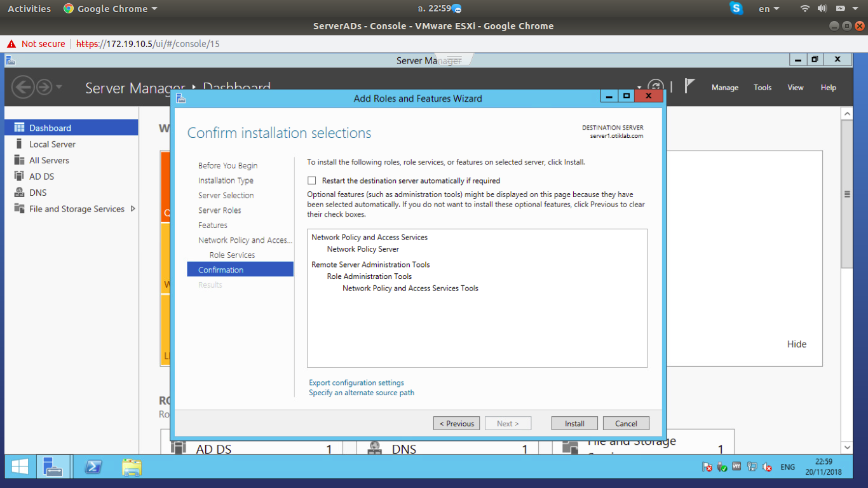Click the Local Server icon in sidebar
The height and width of the screenshot is (488, 868).
coord(19,144)
